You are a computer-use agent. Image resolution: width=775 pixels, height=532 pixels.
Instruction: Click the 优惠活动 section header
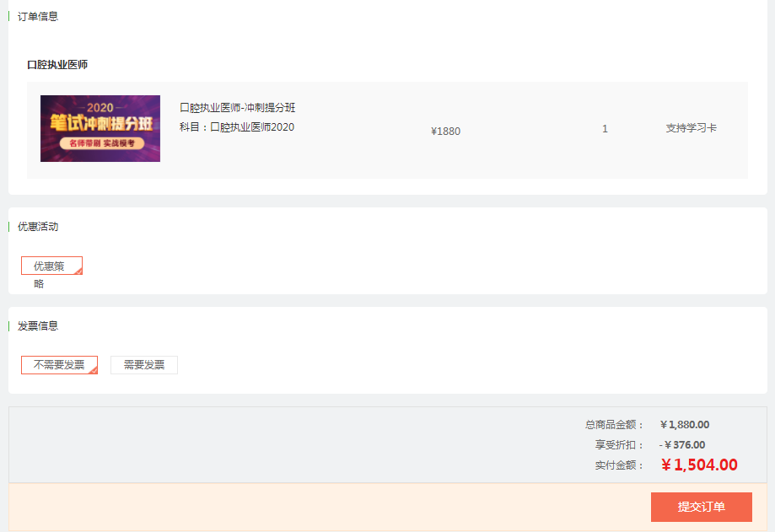click(x=38, y=227)
